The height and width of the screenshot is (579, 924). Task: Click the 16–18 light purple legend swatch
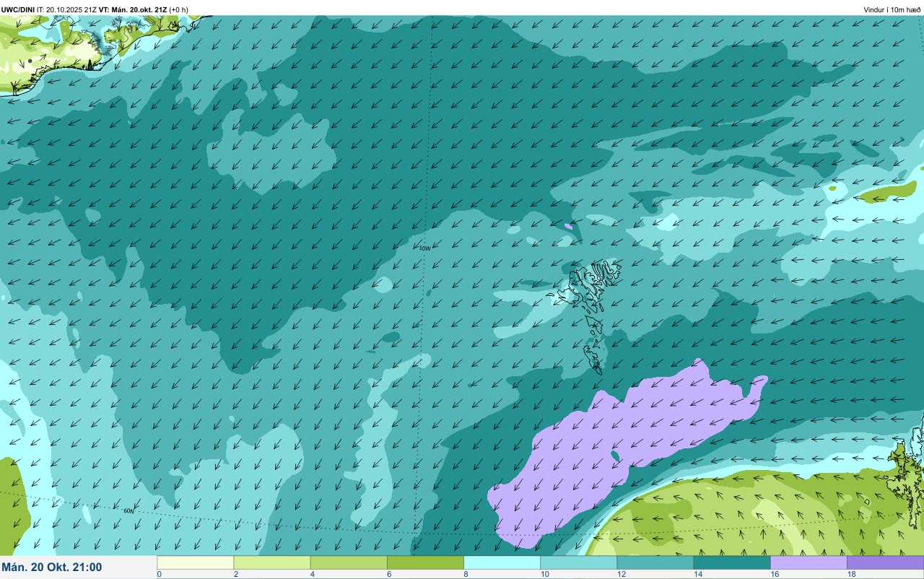pyautogui.click(x=808, y=562)
